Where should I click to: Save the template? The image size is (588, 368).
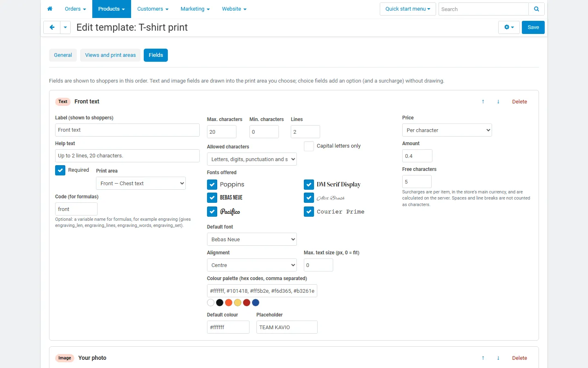coord(533,27)
